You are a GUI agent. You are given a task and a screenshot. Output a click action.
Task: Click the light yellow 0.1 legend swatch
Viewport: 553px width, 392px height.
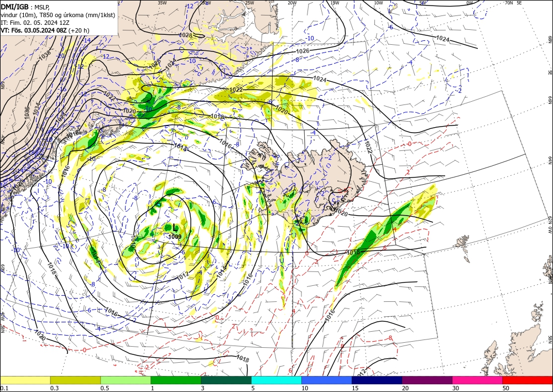click(x=25, y=380)
